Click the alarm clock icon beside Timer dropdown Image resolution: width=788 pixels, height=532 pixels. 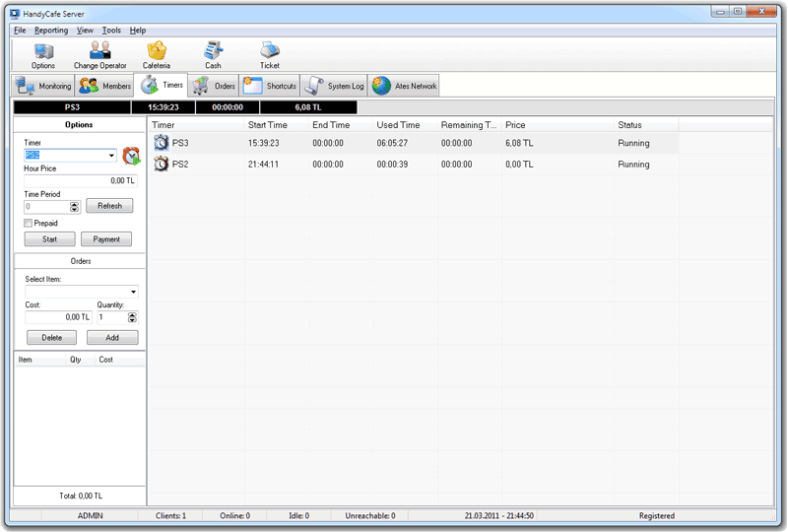tap(131, 156)
